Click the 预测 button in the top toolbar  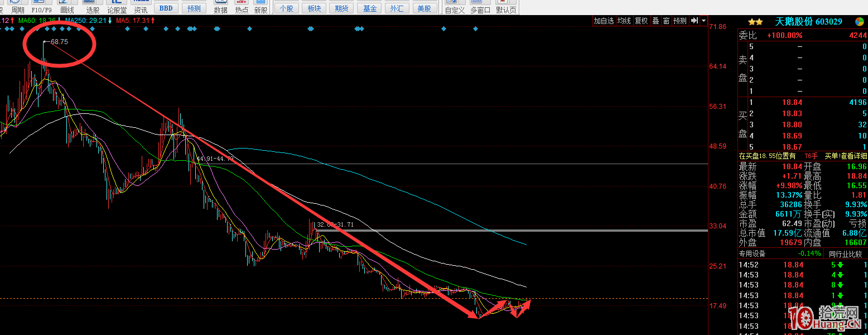tap(194, 8)
